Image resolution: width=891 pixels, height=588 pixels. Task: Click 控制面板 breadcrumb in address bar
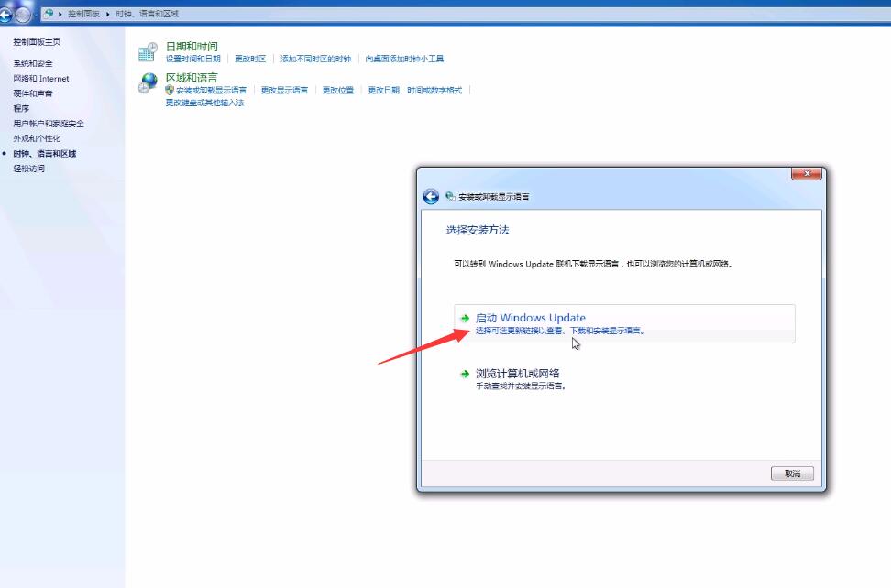(x=83, y=14)
